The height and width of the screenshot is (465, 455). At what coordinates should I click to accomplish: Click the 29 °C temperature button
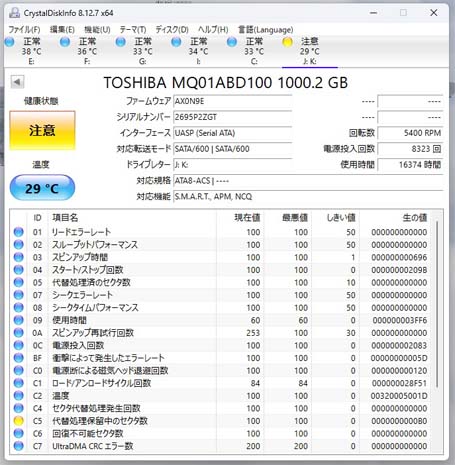coord(42,188)
